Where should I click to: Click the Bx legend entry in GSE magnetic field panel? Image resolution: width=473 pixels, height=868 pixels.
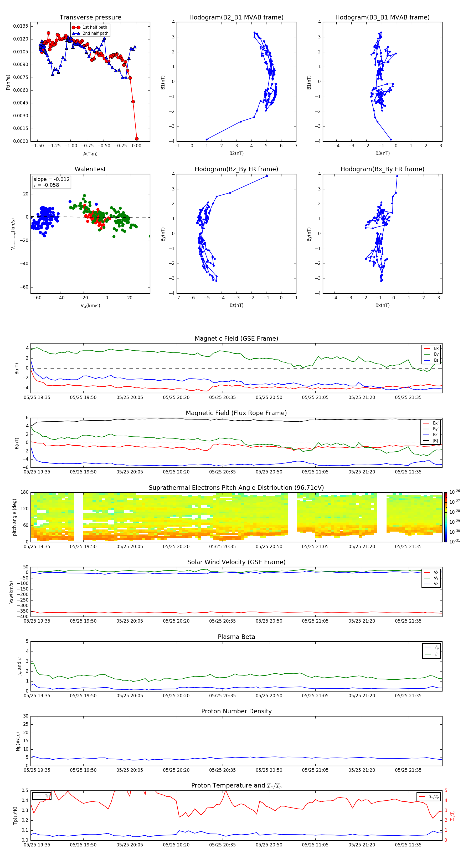point(431,349)
